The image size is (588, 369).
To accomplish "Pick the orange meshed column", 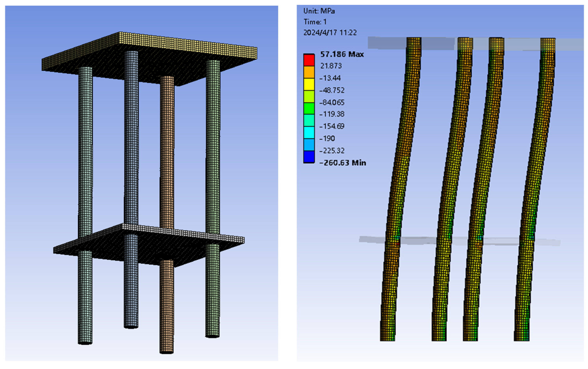I will 167,151.
